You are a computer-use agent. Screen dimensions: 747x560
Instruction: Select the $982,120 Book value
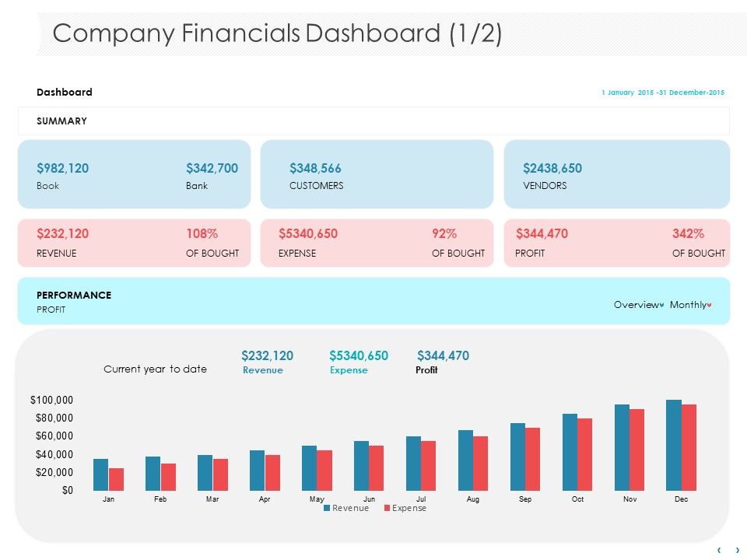tap(63, 168)
